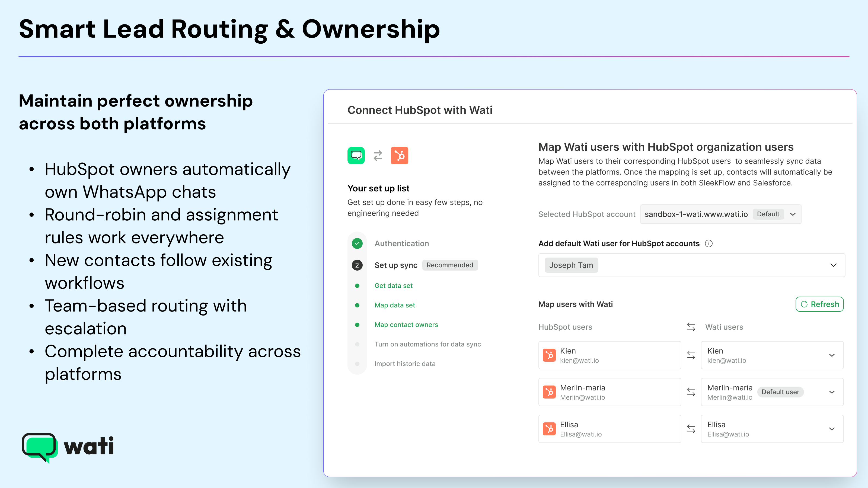Click HubSpot icon next to Kien
Screen dimensions: 868x488
pyautogui.click(x=549, y=355)
